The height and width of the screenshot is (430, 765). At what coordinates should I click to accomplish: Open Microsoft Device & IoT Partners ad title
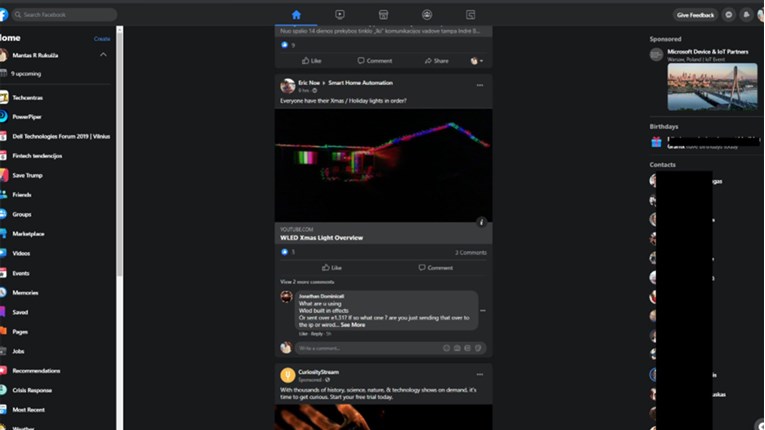[708, 52]
